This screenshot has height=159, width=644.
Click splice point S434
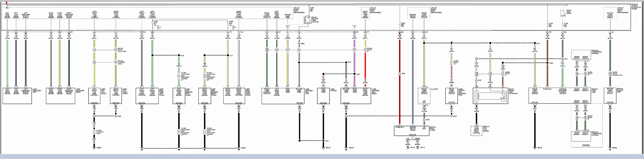click(323, 141)
